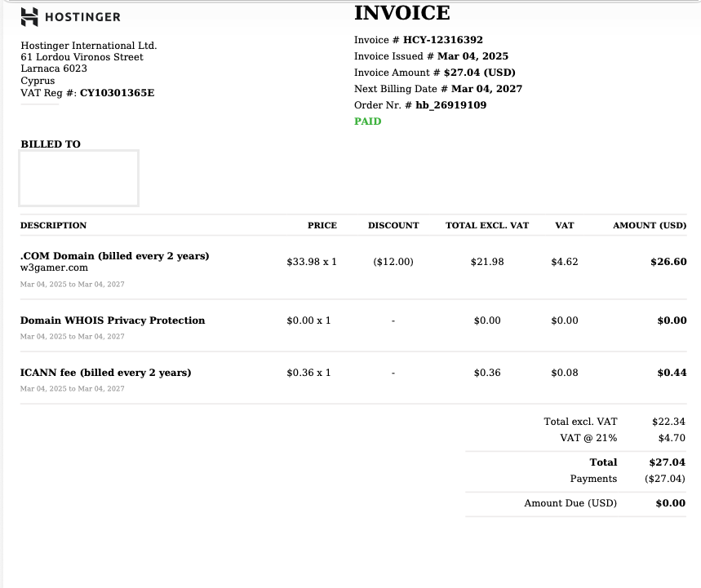
Task: Click the $0.00 x 1 price
Action: coord(308,321)
